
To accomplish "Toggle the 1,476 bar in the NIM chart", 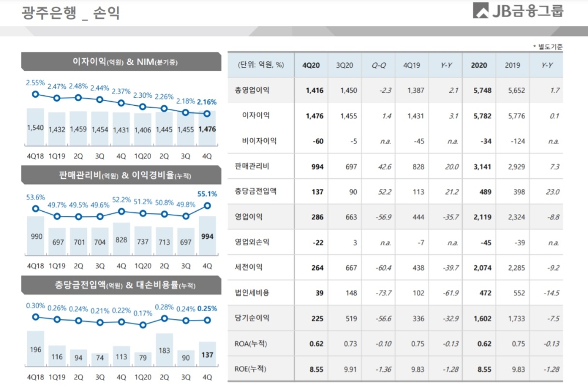I will point(206,129).
